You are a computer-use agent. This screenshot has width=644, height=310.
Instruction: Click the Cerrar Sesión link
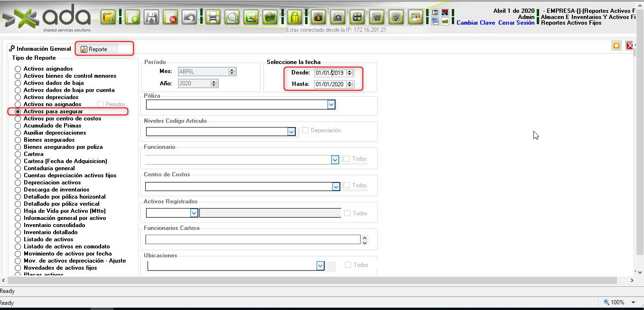click(516, 23)
